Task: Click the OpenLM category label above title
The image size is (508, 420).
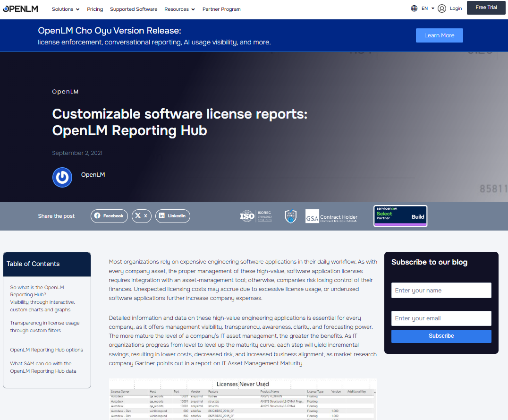Action: pyautogui.click(x=66, y=92)
